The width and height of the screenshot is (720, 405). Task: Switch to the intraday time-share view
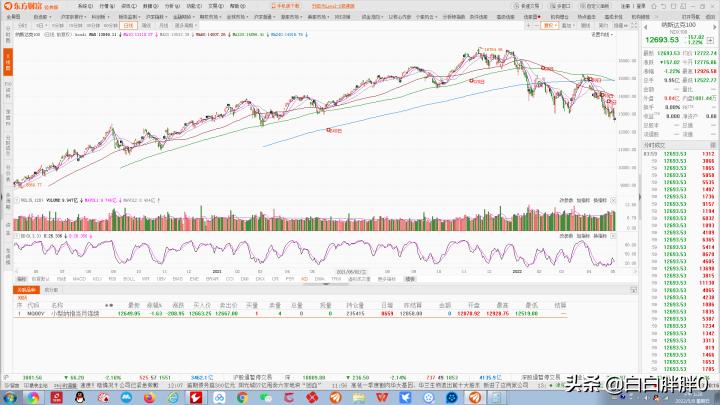[x=22, y=25]
